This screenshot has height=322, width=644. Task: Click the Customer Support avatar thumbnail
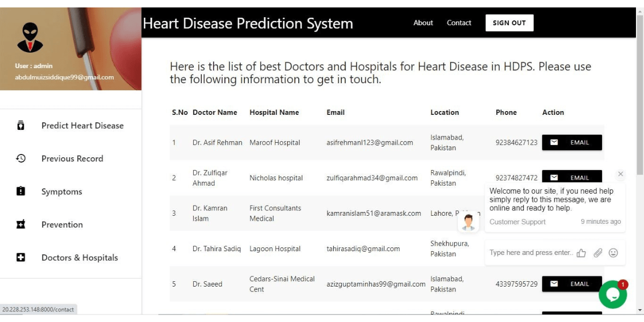(469, 222)
